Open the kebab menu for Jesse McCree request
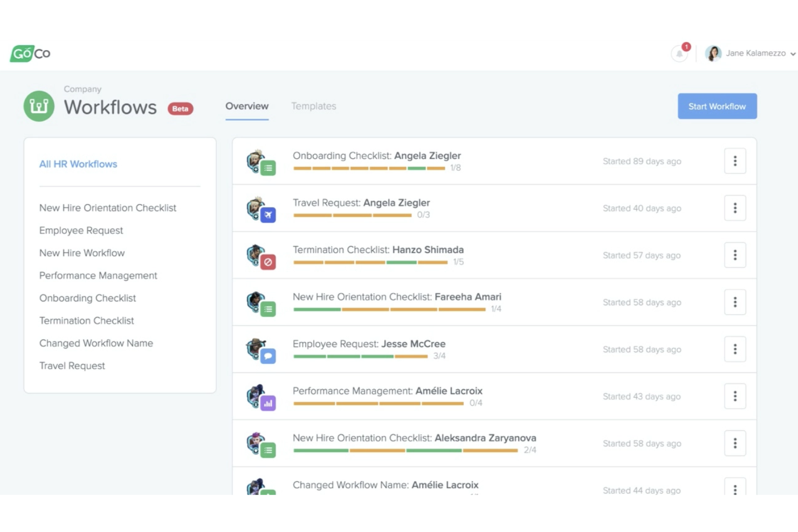Viewport: 798px width, 532px height. coord(734,349)
